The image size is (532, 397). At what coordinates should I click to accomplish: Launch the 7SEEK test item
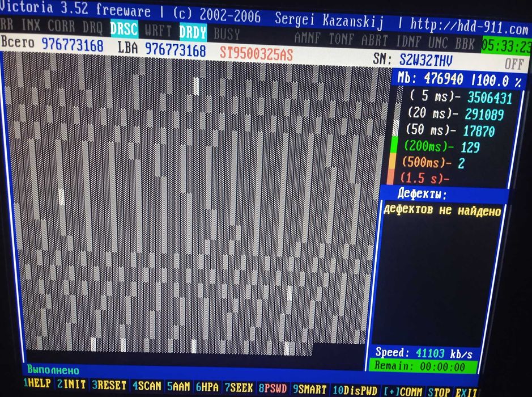point(239,388)
